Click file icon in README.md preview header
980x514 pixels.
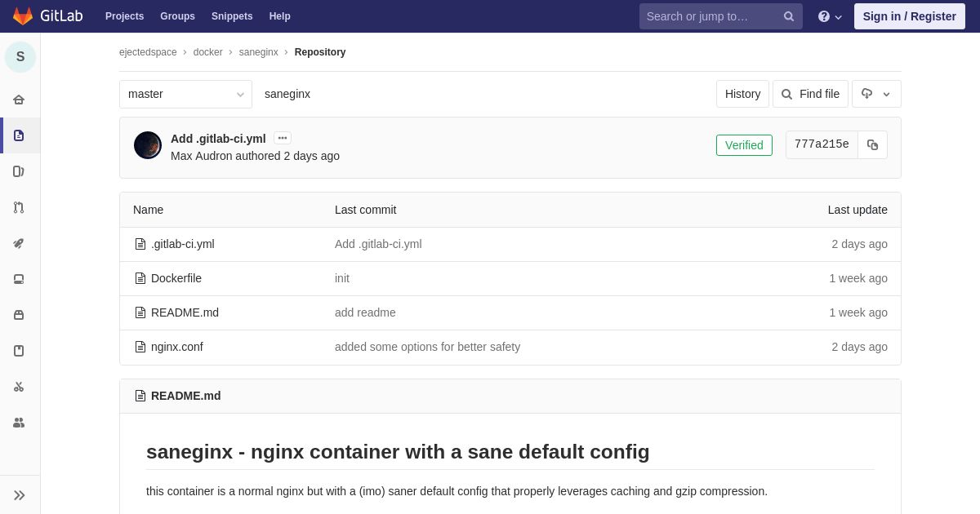click(140, 396)
